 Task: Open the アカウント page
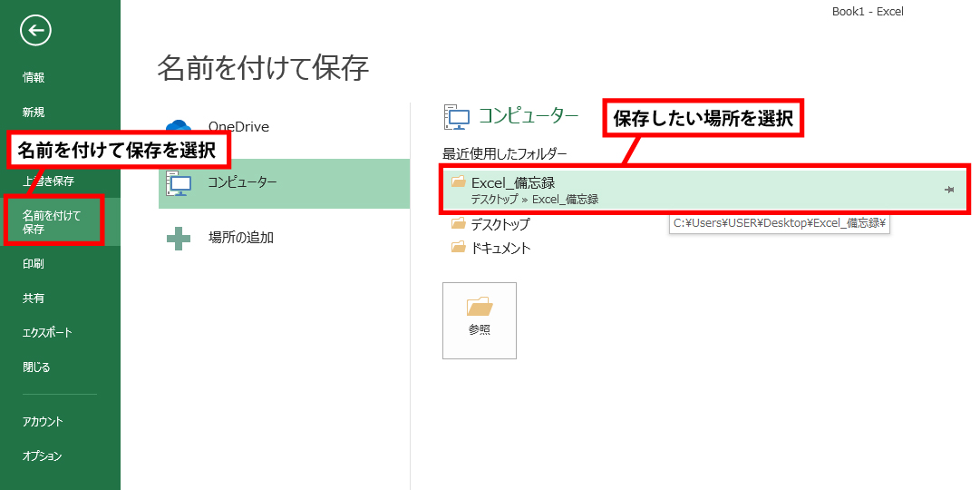pyautogui.click(x=43, y=422)
